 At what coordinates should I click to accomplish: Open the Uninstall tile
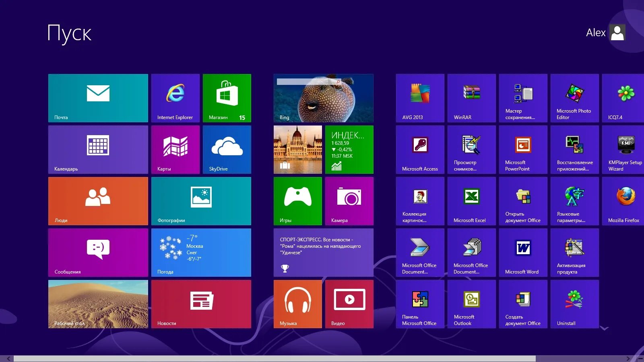575,304
